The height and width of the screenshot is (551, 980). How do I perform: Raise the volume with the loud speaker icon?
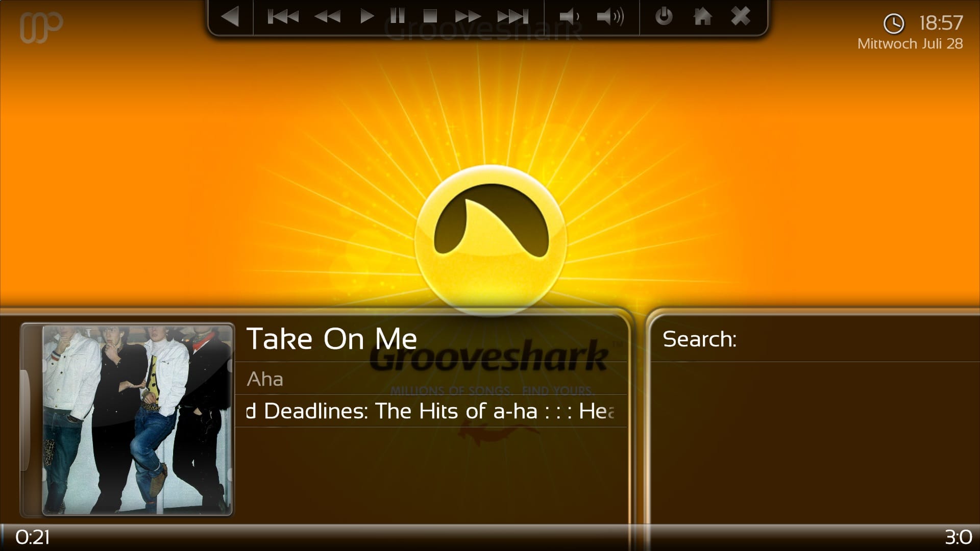click(610, 17)
